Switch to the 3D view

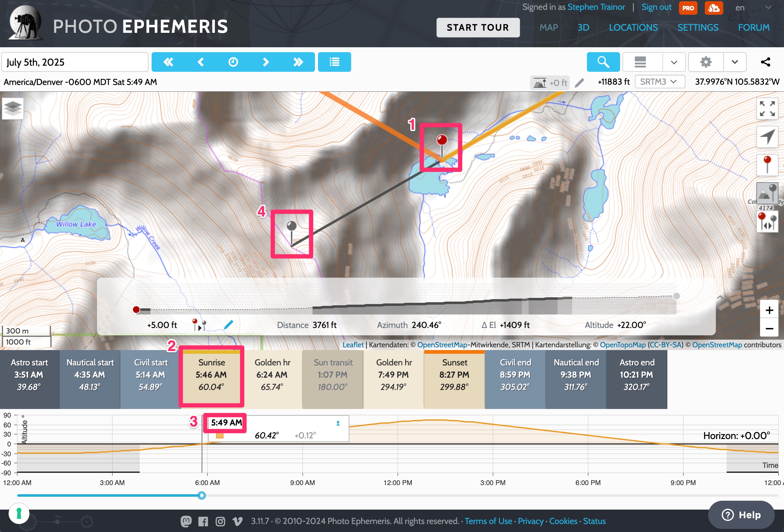[583, 27]
